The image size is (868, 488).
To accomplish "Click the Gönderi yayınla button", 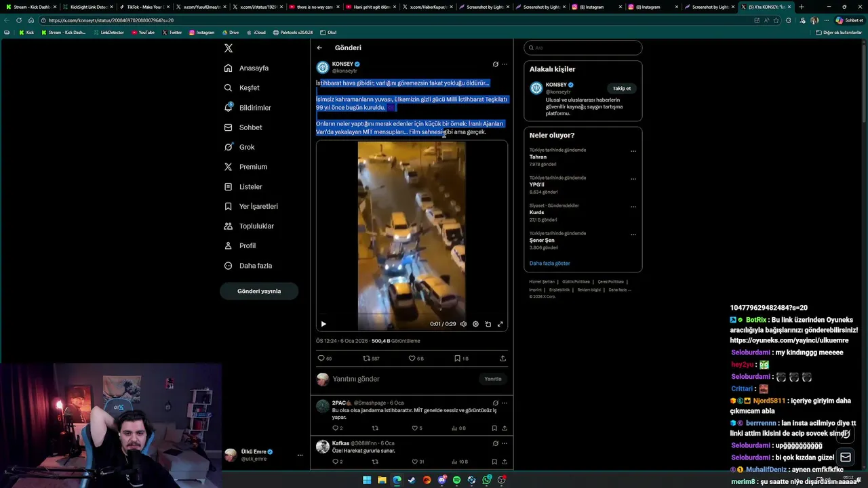I will tap(259, 291).
